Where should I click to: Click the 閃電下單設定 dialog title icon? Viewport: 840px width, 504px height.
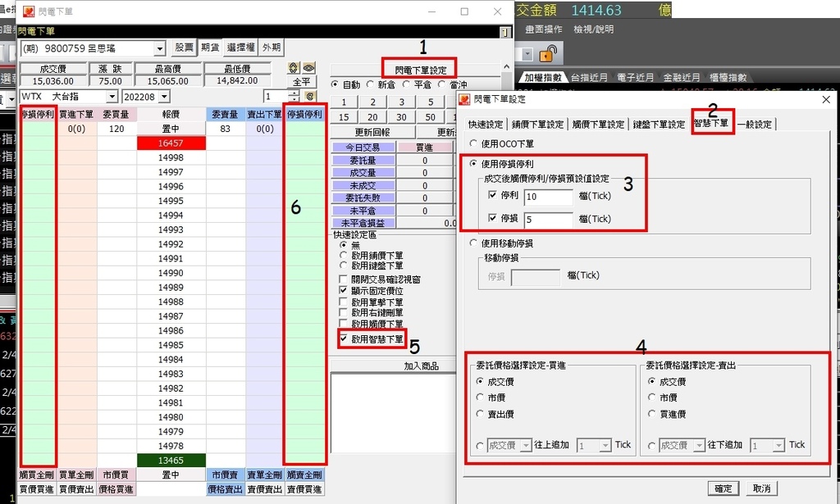tap(464, 99)
